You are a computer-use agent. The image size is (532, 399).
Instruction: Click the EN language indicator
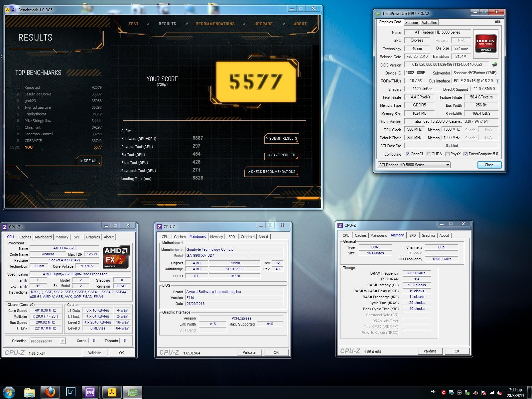(x=433, y=392)
